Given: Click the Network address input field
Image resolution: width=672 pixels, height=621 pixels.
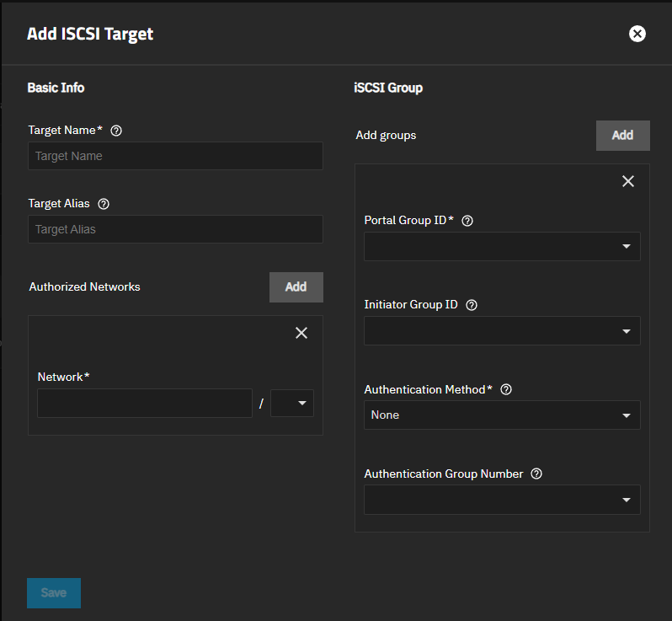Looking at the screenshot, I should coord(145,404).
